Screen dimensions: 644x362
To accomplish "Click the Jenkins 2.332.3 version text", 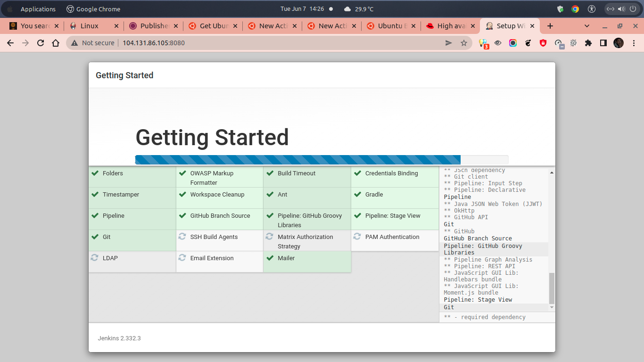I will 119,338.
